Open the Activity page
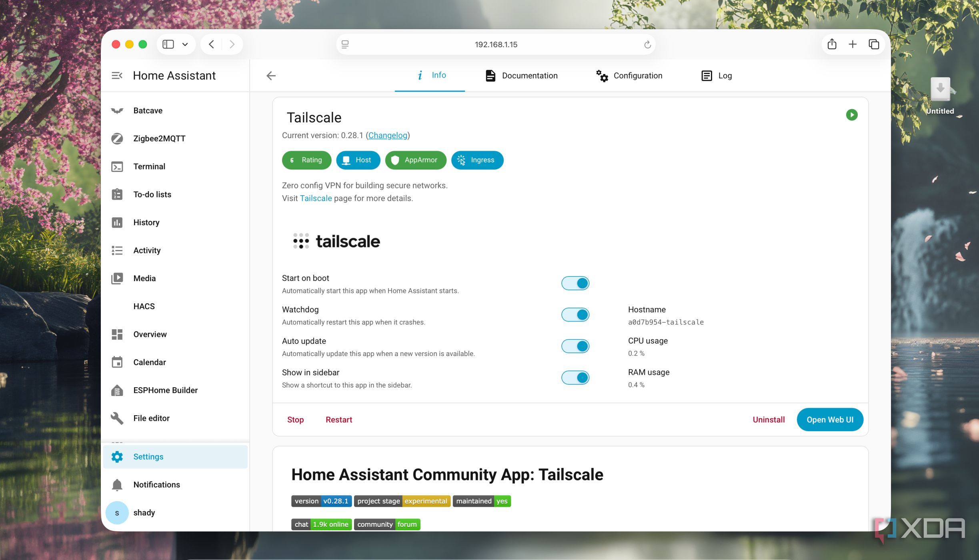979x560 pixels. click(x=175, y=250)
